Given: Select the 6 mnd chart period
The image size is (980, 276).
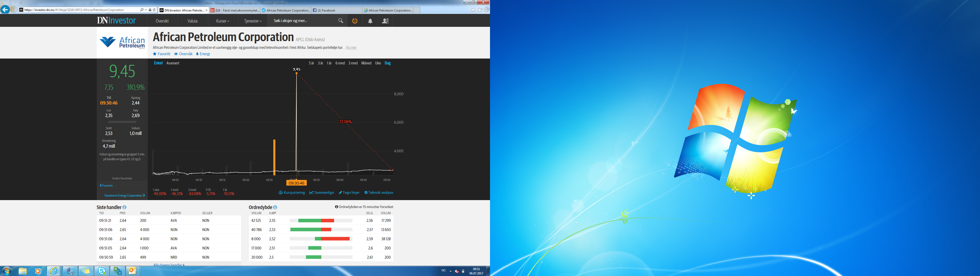Looking at the screenshot, I should click(340, 63).
